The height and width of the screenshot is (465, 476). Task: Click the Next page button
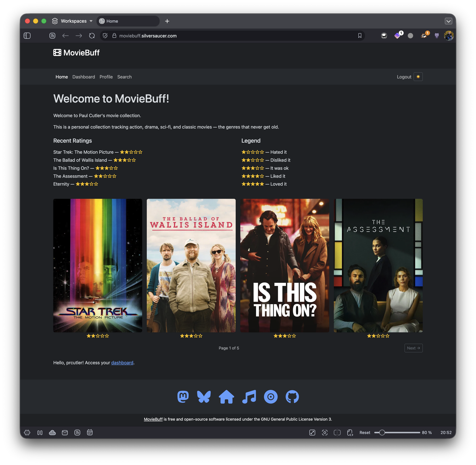(413, 348)
